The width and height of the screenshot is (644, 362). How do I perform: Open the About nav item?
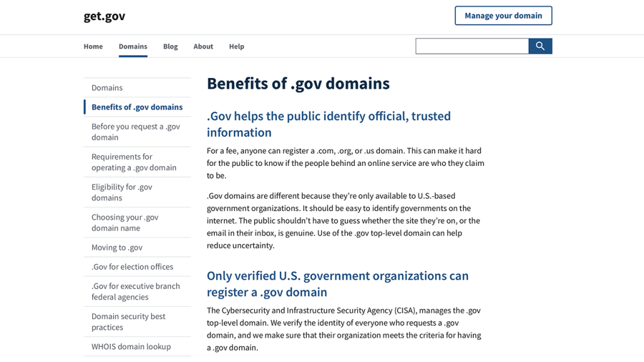203,47
